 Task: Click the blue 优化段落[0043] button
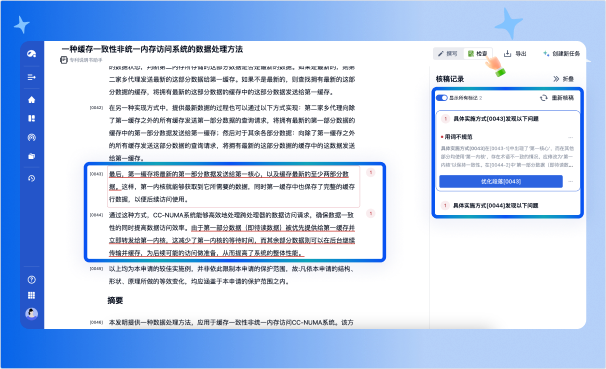(501, 181)
